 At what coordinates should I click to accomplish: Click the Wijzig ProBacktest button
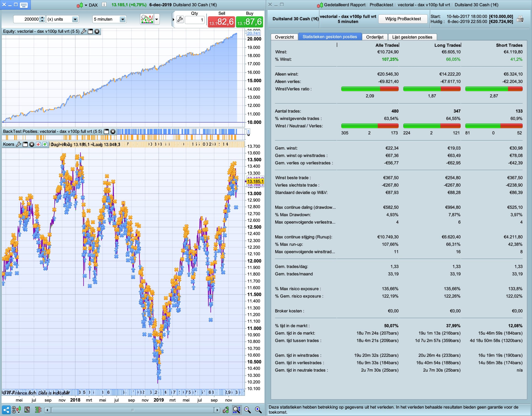click(x=403, y=19)
